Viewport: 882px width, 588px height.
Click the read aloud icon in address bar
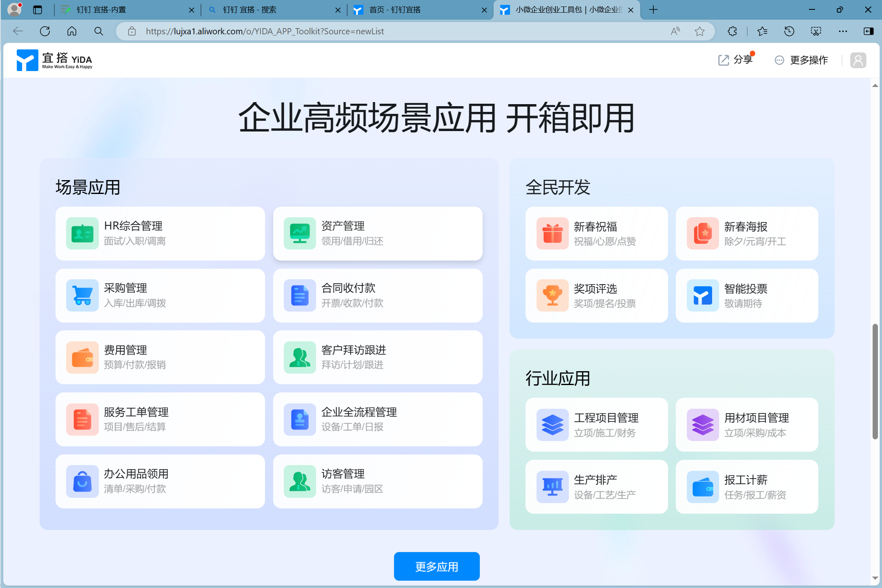pyautogui.click(x=675, y=31)
